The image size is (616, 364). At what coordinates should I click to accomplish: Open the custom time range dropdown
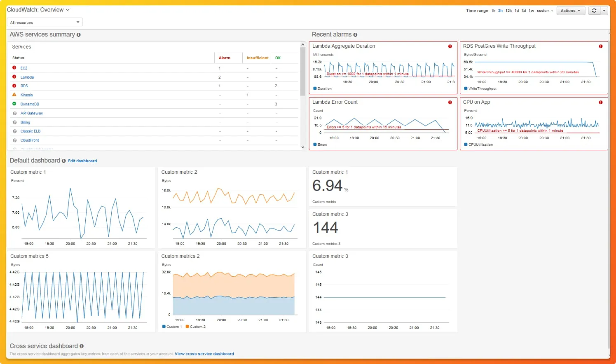tap(545, 11)
